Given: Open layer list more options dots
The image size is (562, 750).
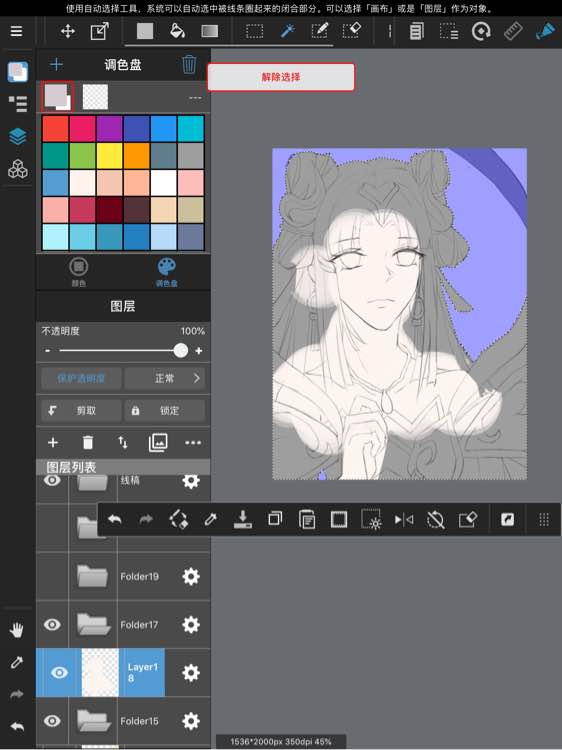Looking at the screenshot, I should click(193, 443).
